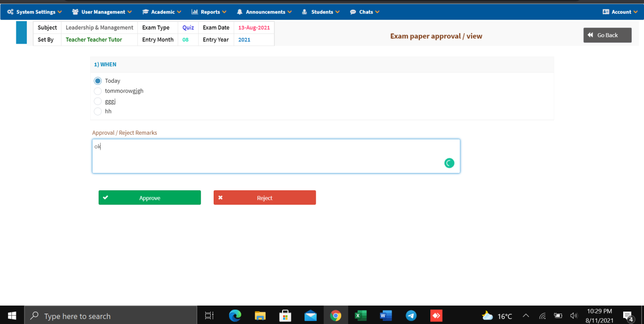Image resolution: width=644 pixels, height=324 pixels.
Task: Expand the User Management dropdown
Action: point(102,12)
